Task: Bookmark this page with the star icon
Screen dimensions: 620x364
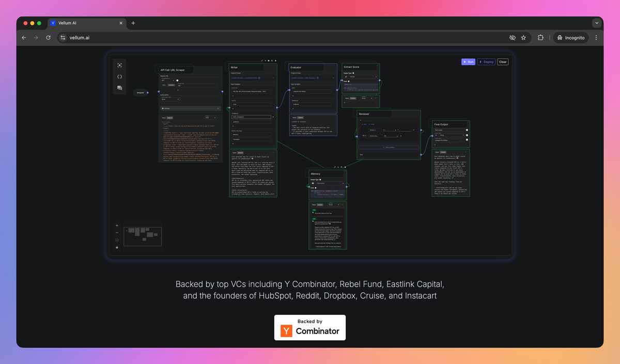Action: pyautogui.click(x=523, y=38)
